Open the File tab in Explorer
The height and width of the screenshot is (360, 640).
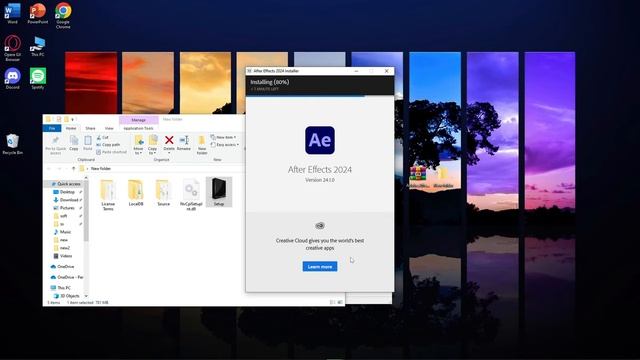[x=52, y=128]
